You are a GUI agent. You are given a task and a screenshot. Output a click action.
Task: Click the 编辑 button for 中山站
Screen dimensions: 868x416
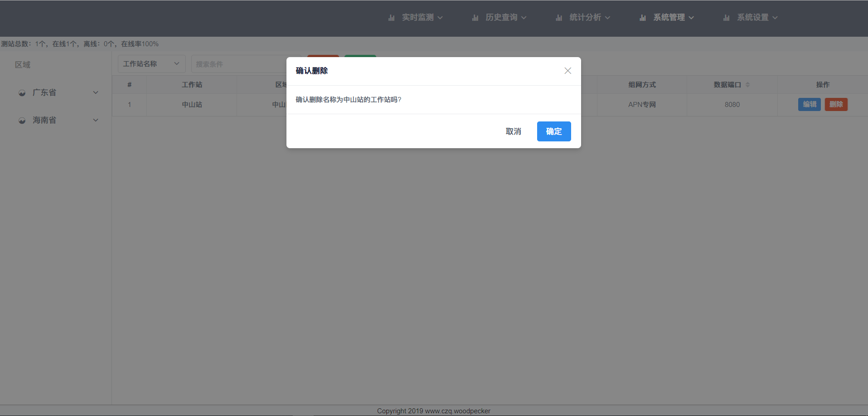[x=809, y=105]
